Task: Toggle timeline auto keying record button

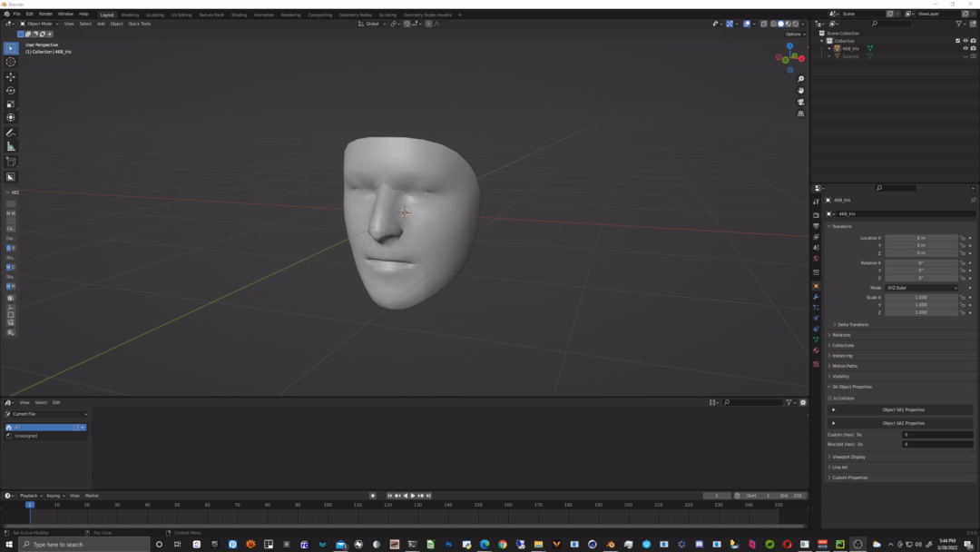Action: (x=373, y=496)
